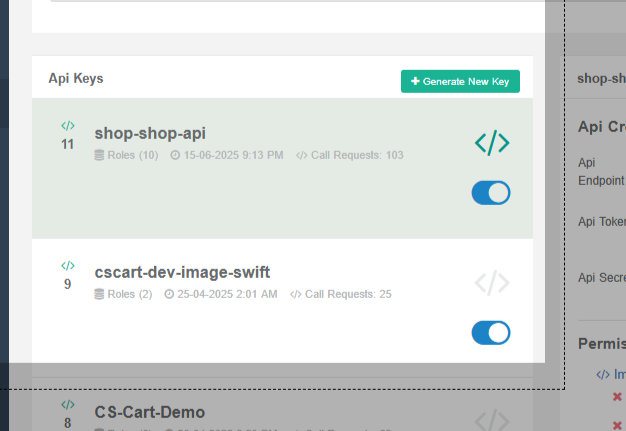Click the large code icon for CS-Cart-Demo

click(492, 420)
